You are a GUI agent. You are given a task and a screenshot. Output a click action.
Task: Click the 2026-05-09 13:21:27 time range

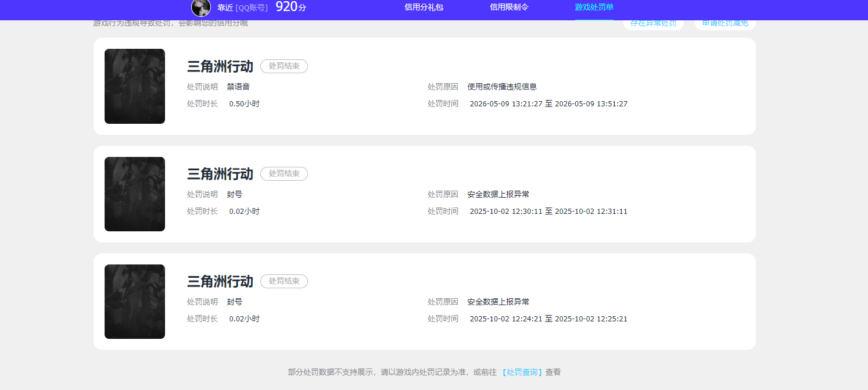tap(548, 104)
